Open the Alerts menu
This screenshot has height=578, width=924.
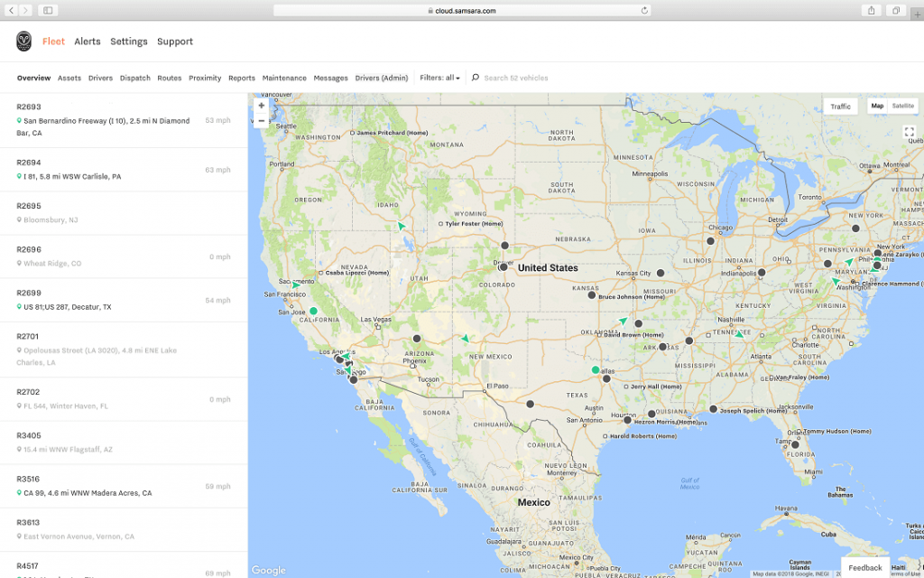click(87, 41)
